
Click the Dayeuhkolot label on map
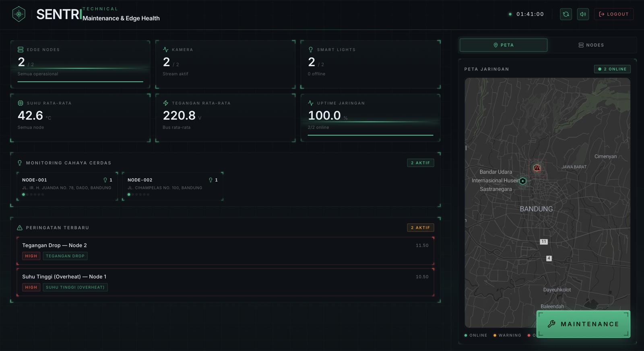(x=557, y=290)
